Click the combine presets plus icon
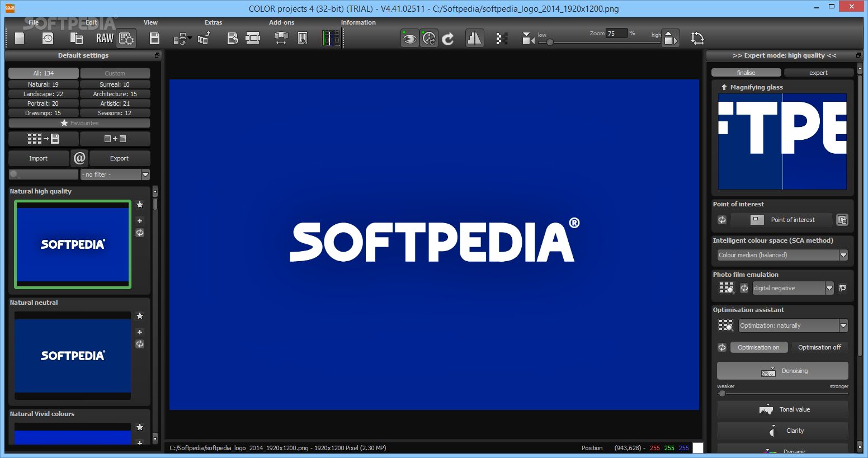This screenshot has height=458, width=868. 115,139
